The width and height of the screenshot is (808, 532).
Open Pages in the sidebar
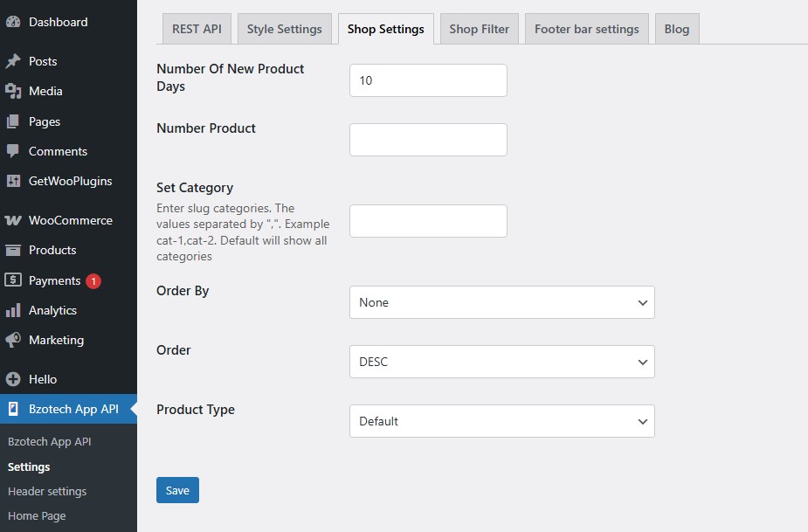click(68, 121)
